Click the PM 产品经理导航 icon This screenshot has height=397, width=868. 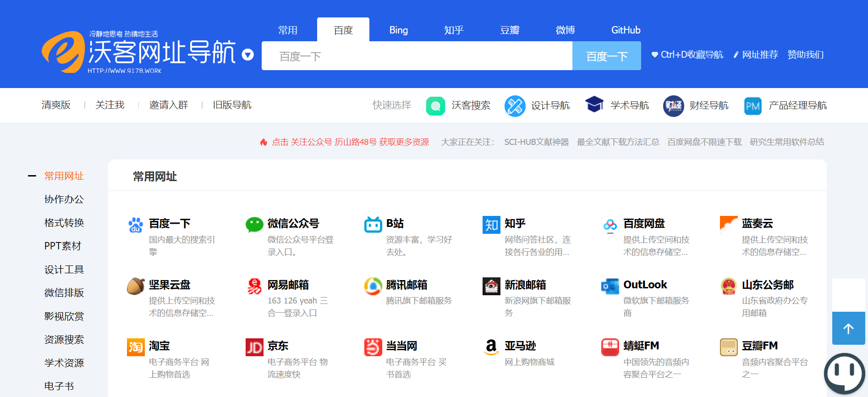click(x=753, y=106)
